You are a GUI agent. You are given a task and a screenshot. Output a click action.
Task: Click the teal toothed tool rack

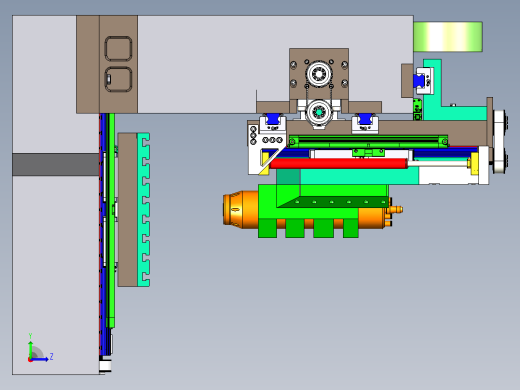[x=144, y=210]
